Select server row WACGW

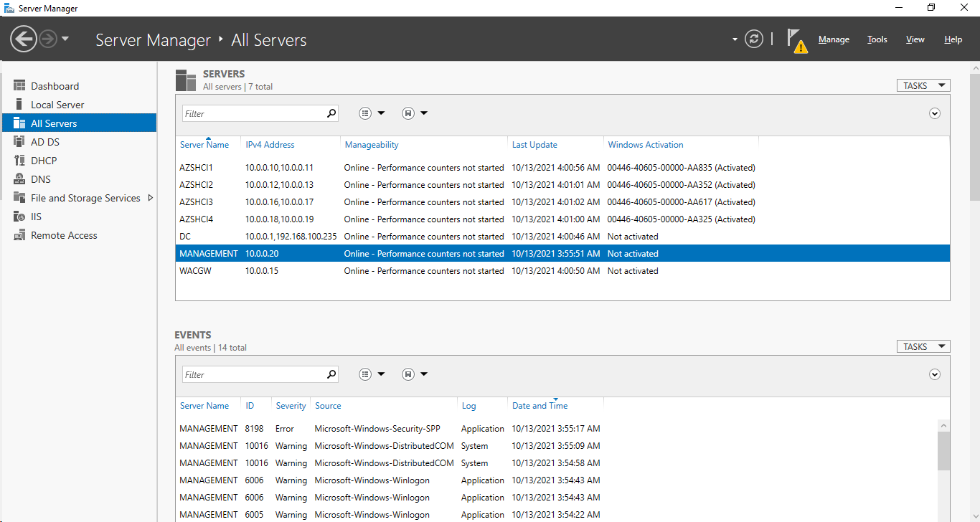(x=562, y=271)
